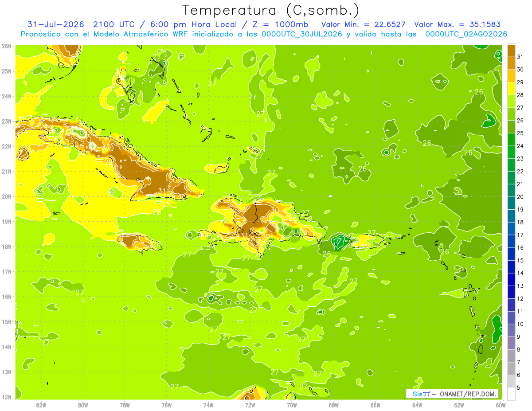Click longitude axis label 64W
Screen dimensions: 532x411
tap(417, 405)
